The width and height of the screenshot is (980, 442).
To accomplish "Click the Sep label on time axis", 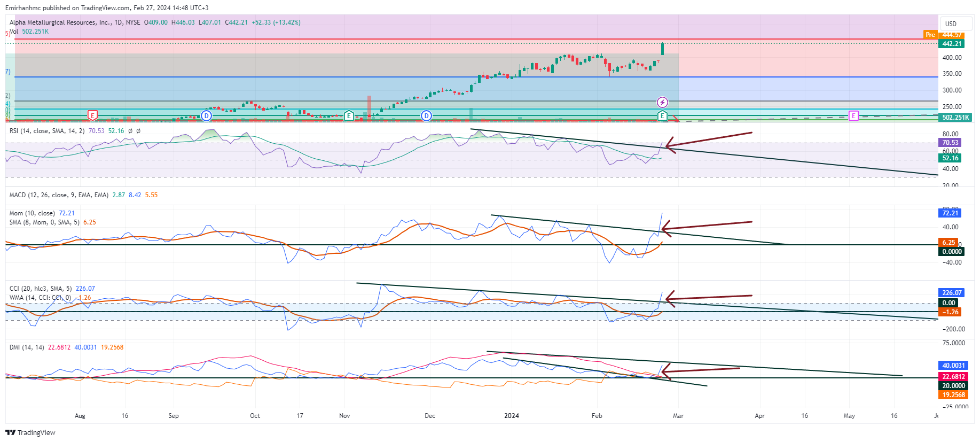I will click(x=174, y=416).
